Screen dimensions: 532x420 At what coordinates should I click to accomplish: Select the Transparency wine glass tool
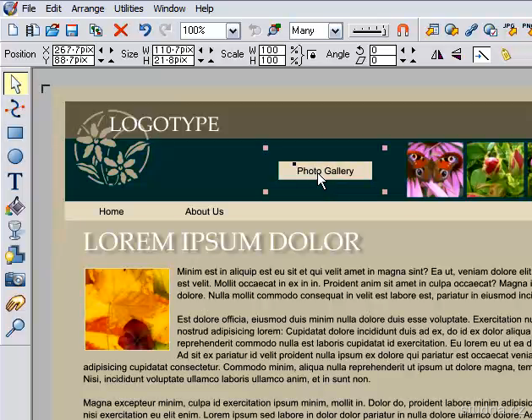[x=15, y=229]
